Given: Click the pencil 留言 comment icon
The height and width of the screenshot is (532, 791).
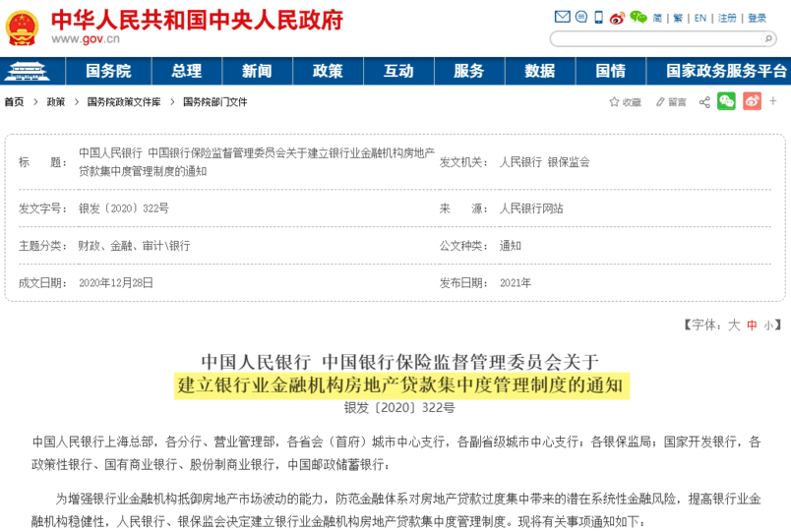Looking at the screenshot, I should click(671, 102).
